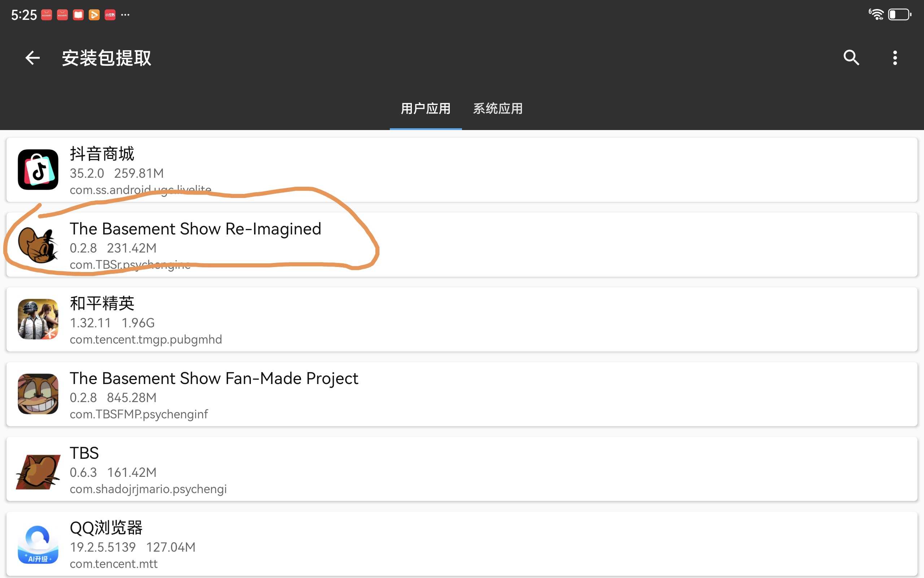Click package name com.tencent.tmgp.pubgmhd
Image resolution: width=924 pixels, height=578 pixels.
pos(145,340)
